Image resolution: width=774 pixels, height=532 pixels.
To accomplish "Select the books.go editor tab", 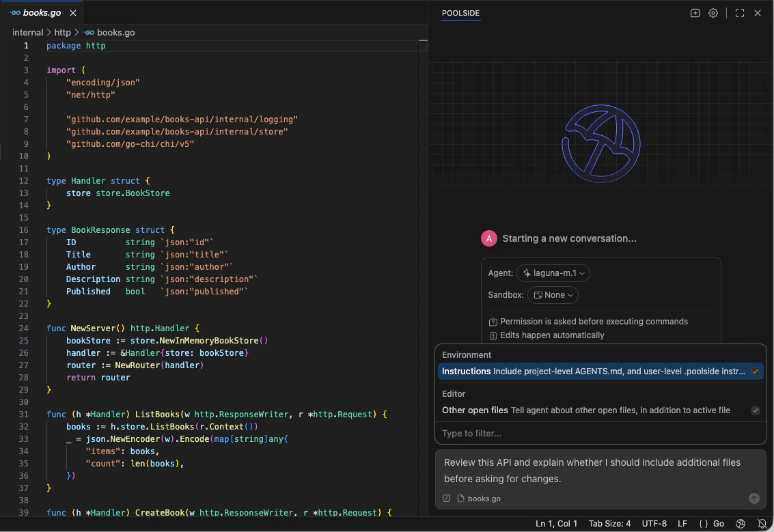I will (42, 13).
